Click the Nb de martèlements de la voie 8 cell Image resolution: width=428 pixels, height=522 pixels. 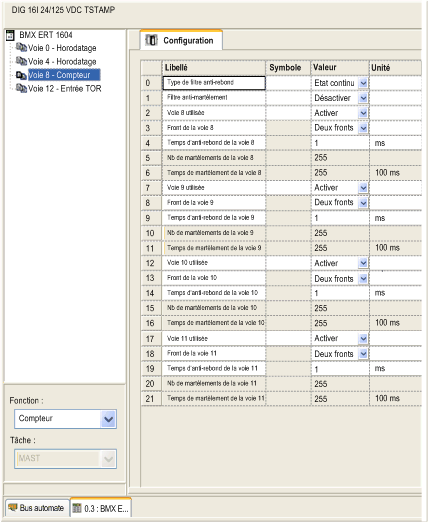pos(214,158)
